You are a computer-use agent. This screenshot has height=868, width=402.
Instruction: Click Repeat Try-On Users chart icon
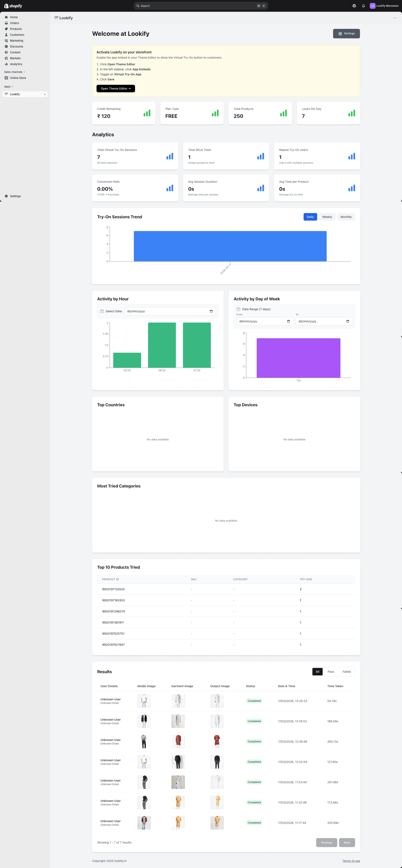352,156
